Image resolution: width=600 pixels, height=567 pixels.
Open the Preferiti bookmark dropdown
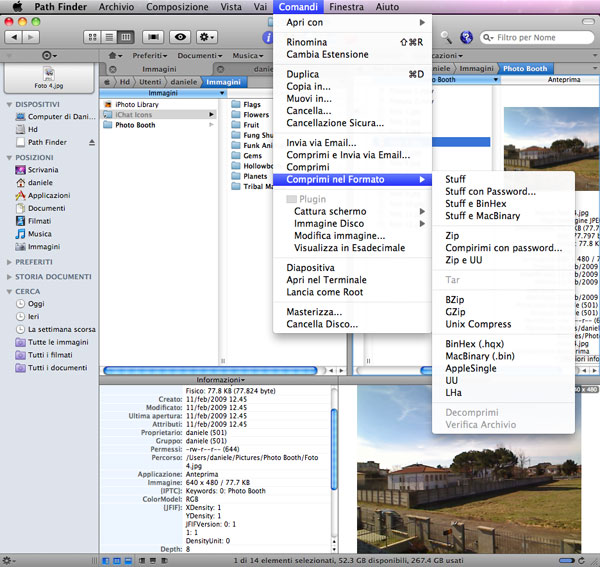click(x=150, y=56)
